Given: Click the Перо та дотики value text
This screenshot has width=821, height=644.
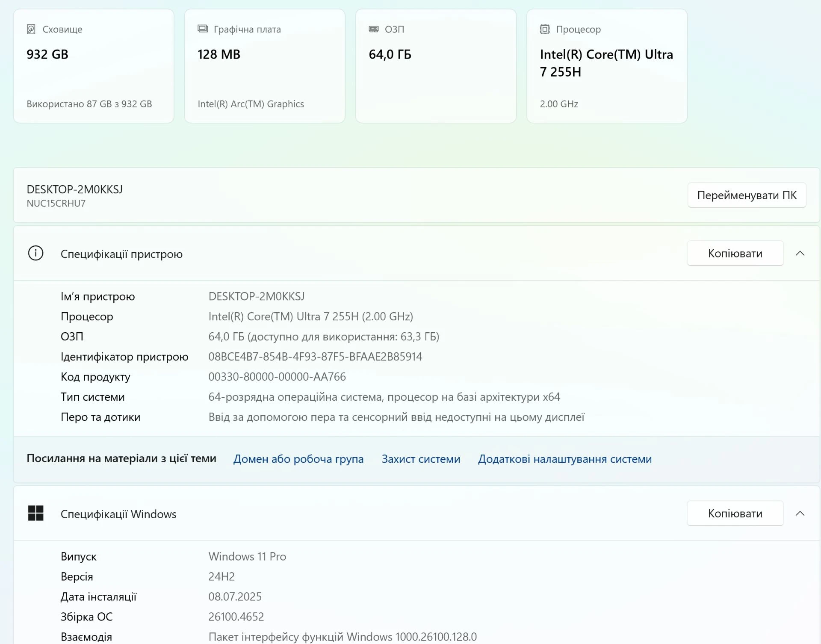Looking at the screenshot, I should (396, 417).
